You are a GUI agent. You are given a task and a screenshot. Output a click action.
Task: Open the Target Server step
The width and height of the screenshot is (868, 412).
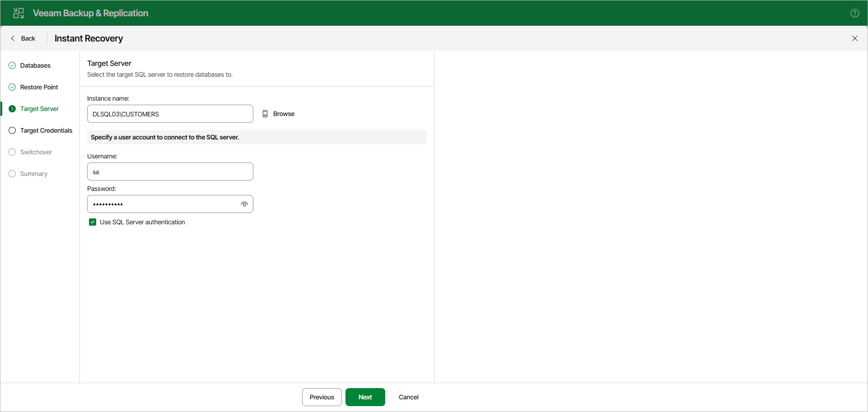tap(39, 109)
